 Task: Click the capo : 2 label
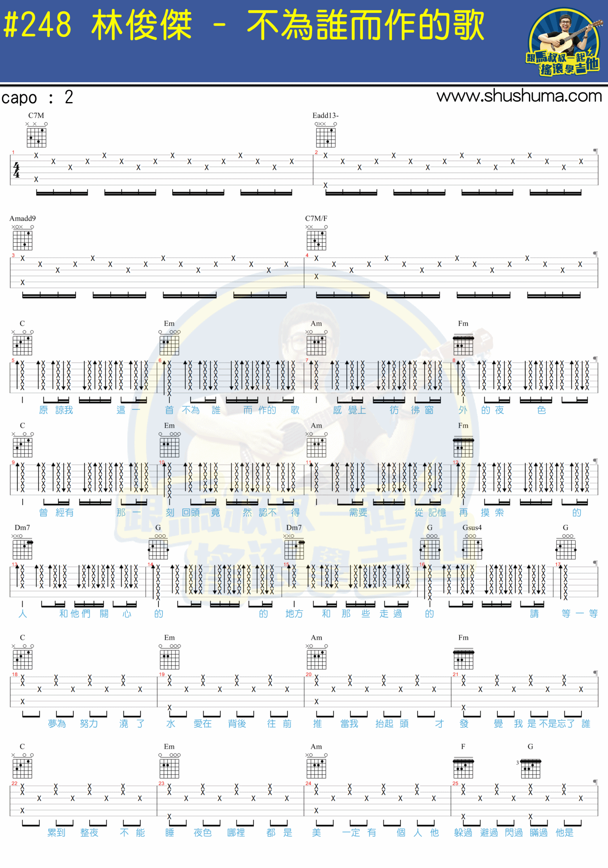(x=37, y=98)
